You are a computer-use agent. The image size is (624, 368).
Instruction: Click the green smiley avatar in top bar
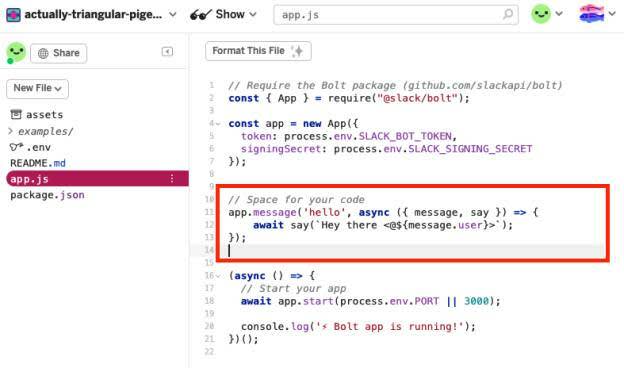(x=541, y=14)
